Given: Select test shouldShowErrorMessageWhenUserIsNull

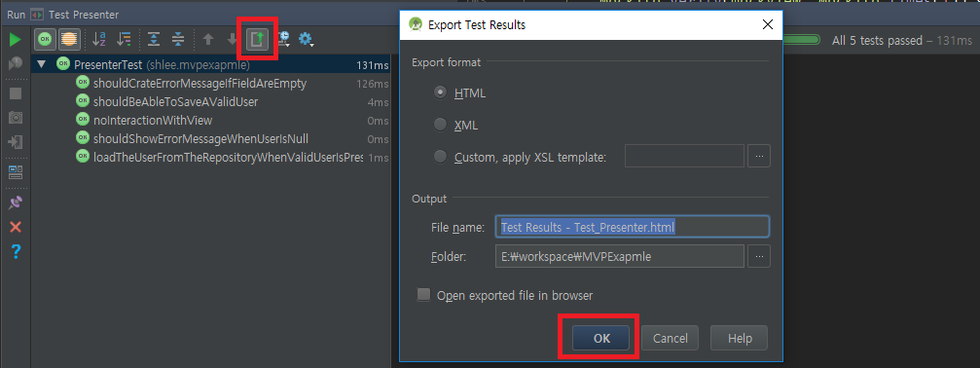Looking at the screenshot, I should (211, 138).
